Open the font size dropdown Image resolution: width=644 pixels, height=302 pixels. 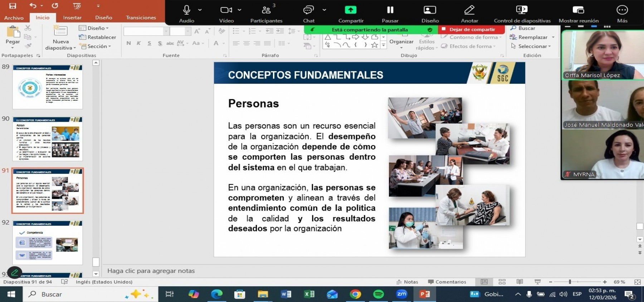tap(188, 32)
